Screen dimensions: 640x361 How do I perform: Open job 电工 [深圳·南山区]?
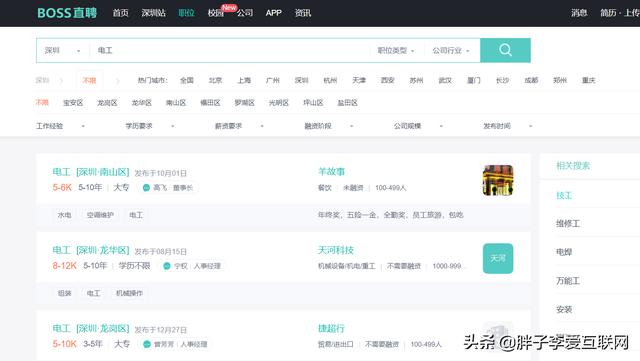pos(91,172)
